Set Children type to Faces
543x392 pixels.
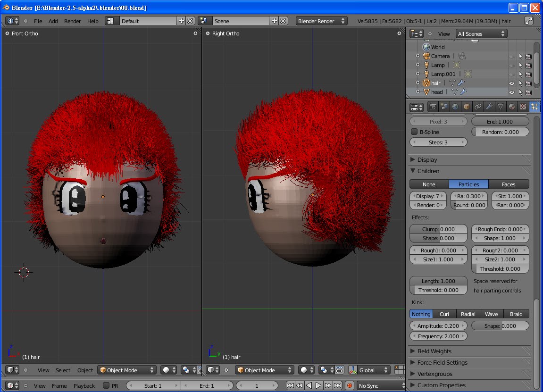coord(509,184)
